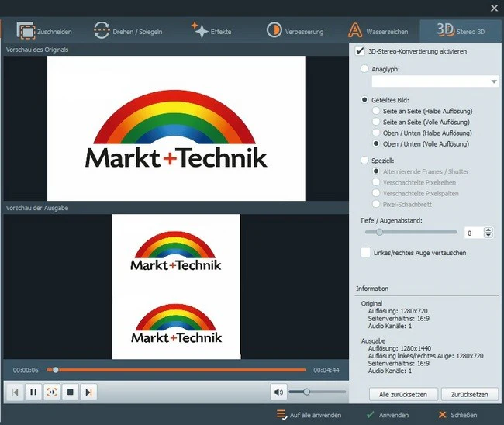504x425 pixels.
Task: Increase Tiefe value with up arrow
Action: pyautogui.click(x=488, y=230)
